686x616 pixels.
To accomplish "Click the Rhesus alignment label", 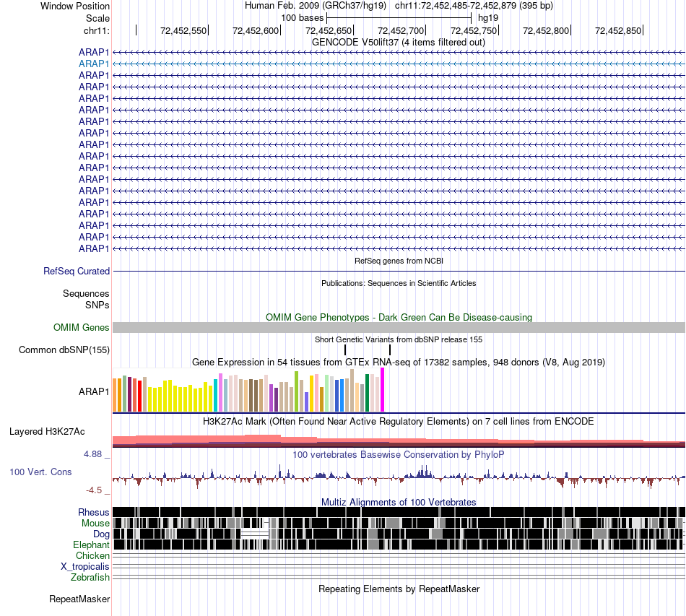I will tap(94, 512).
